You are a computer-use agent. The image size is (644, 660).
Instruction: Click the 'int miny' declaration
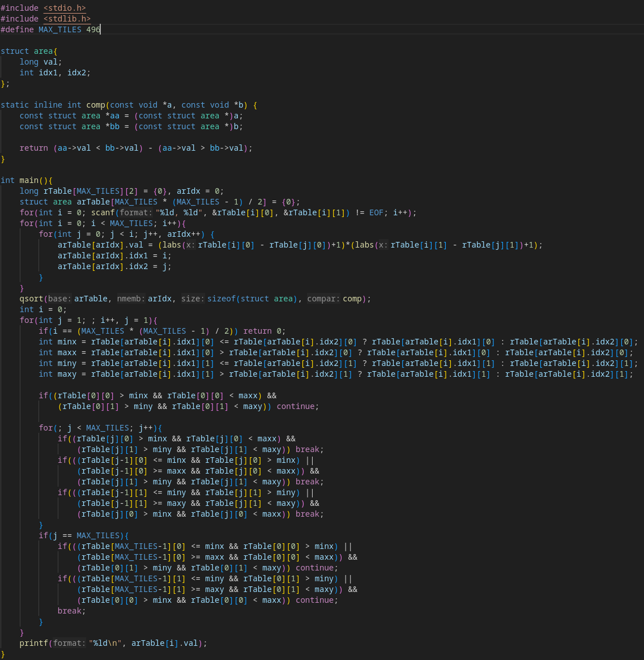(x=58, y=363)
